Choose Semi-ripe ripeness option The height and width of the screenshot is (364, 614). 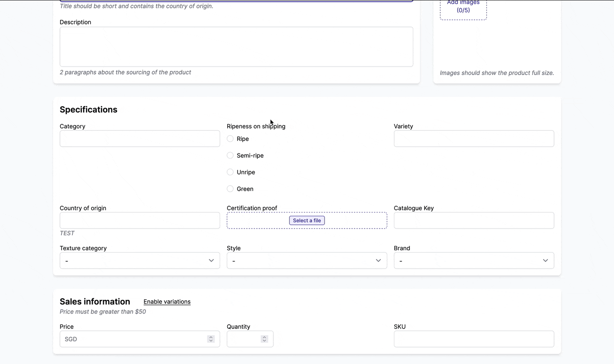230,155
